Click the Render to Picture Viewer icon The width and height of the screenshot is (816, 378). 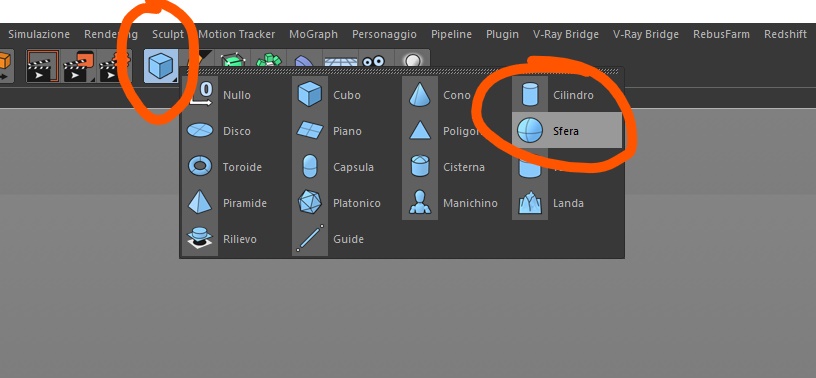click(x=79, y=67)
